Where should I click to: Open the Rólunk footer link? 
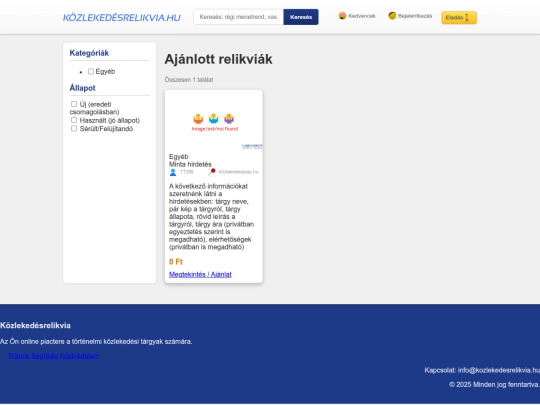19,356
